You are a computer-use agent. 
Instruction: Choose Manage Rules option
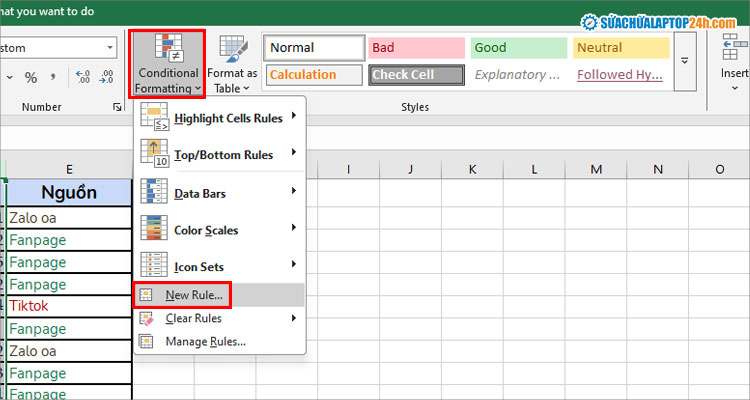pyautogui.click(x=205, y=342)
